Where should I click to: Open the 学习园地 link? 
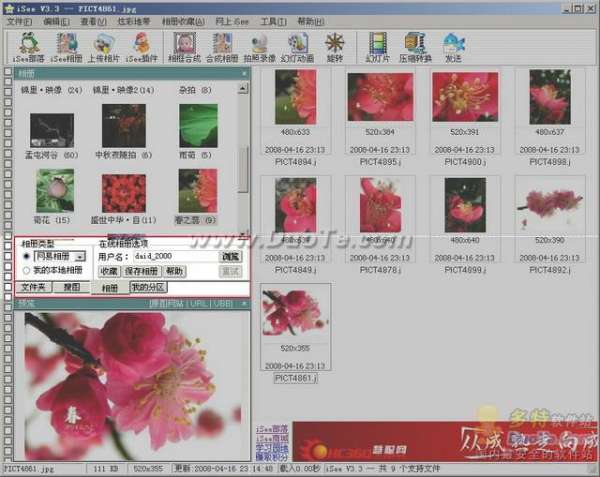(x=272, y=448)
